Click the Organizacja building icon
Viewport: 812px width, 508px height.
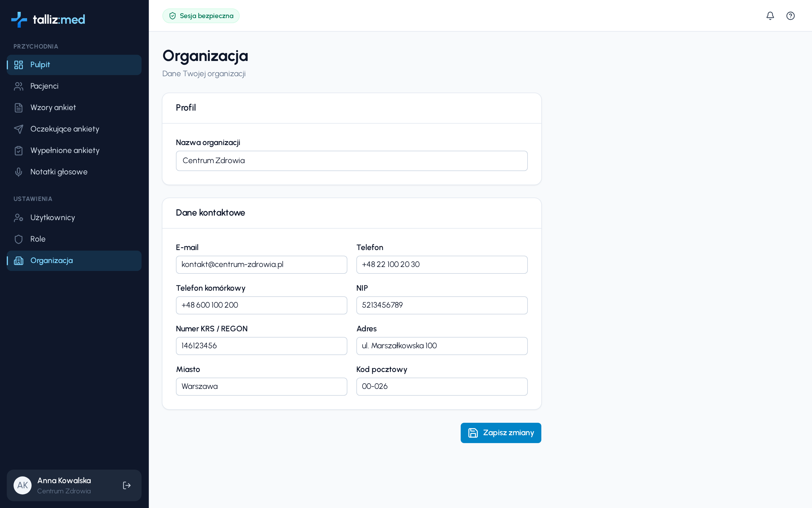click(x=18, y=261)
